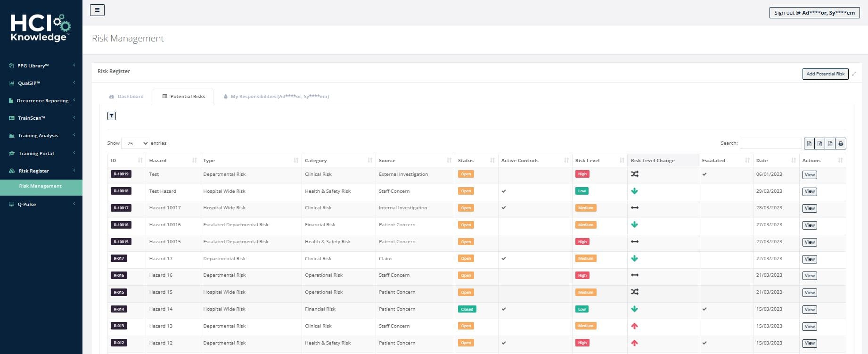
Task: Open the Show entries count dropdown
Action: 135,143
